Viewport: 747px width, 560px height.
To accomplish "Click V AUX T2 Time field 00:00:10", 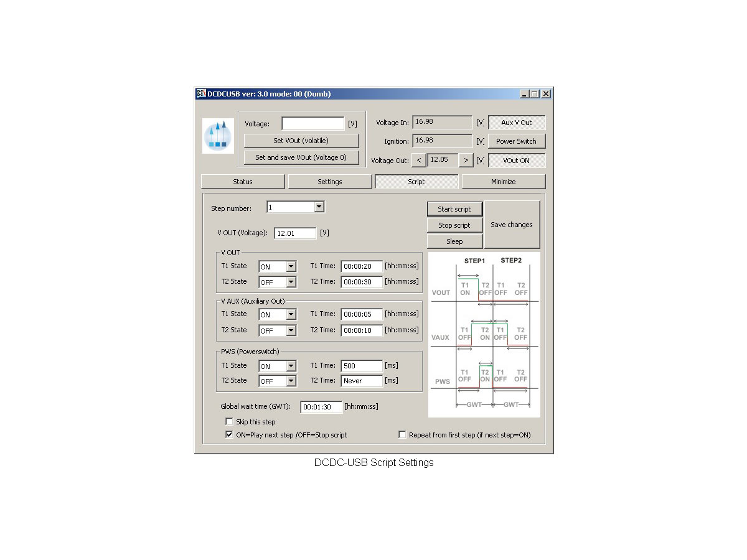I will tap(362, 330).
